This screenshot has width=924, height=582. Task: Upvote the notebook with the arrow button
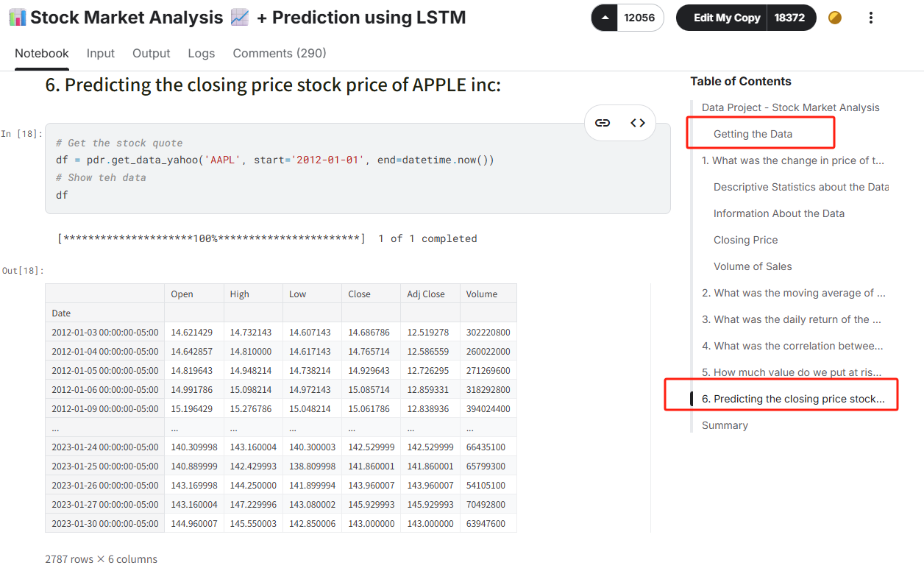(604, 18)
